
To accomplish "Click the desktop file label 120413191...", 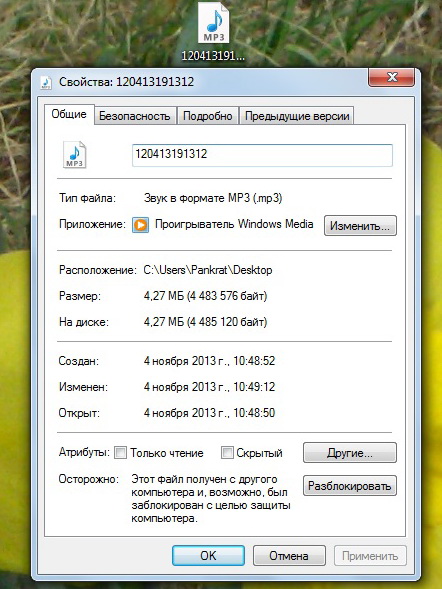I will [x=213, y=56].
